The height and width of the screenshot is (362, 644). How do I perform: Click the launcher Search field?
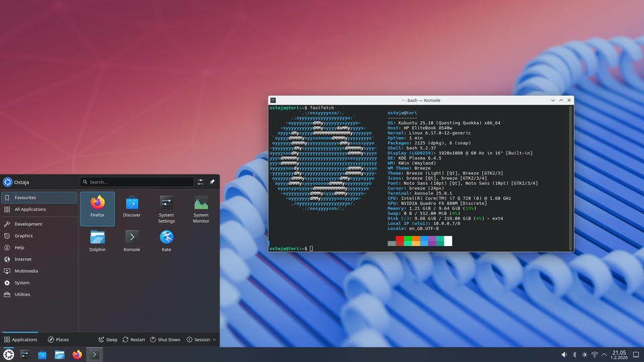[x=136, y=182]
